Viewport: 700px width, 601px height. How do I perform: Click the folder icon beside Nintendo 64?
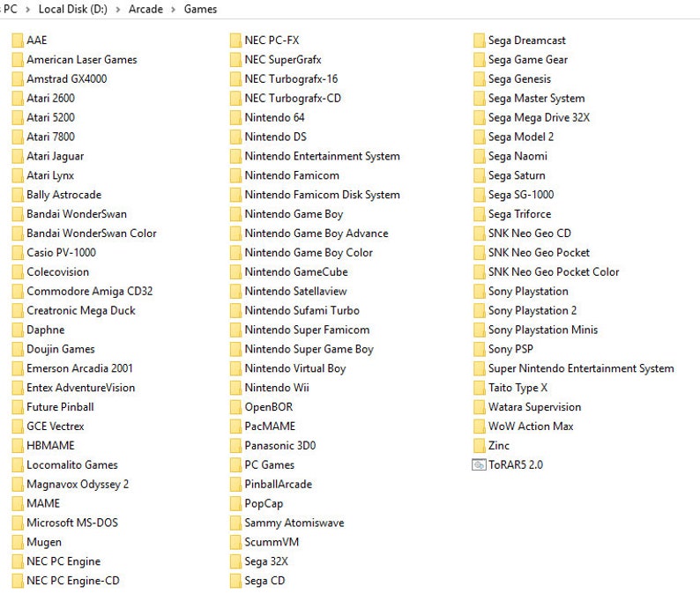point(235,117)
